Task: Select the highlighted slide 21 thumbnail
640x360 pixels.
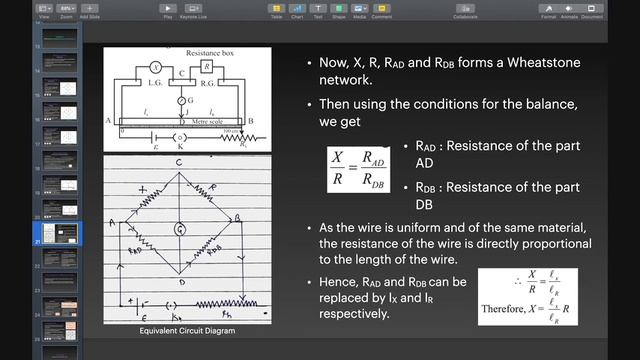Action: pyautogui.click(x=60, y=233)
